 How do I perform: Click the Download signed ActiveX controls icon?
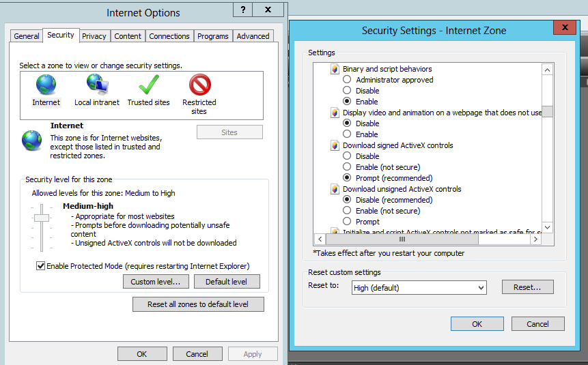(335, 145)
